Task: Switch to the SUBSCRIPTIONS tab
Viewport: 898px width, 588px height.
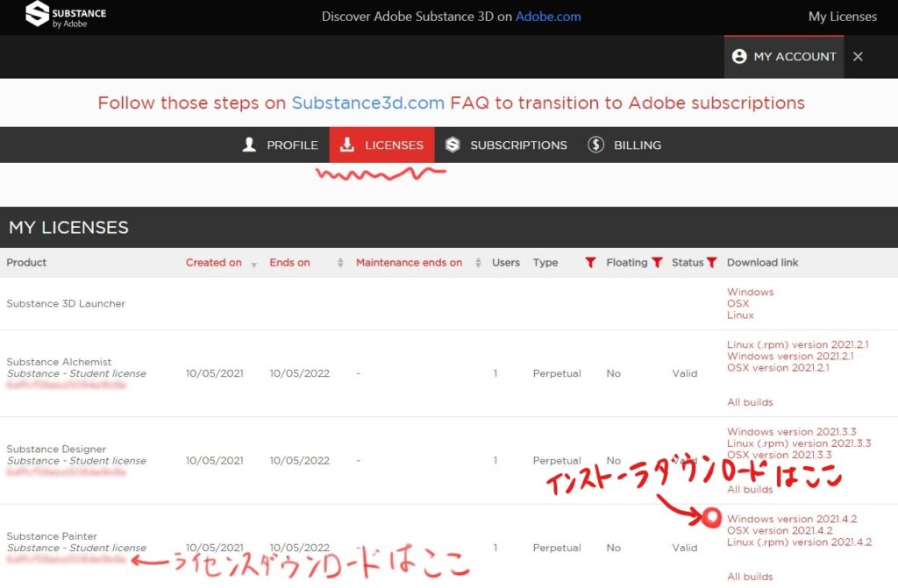Action: click(518, 145)
